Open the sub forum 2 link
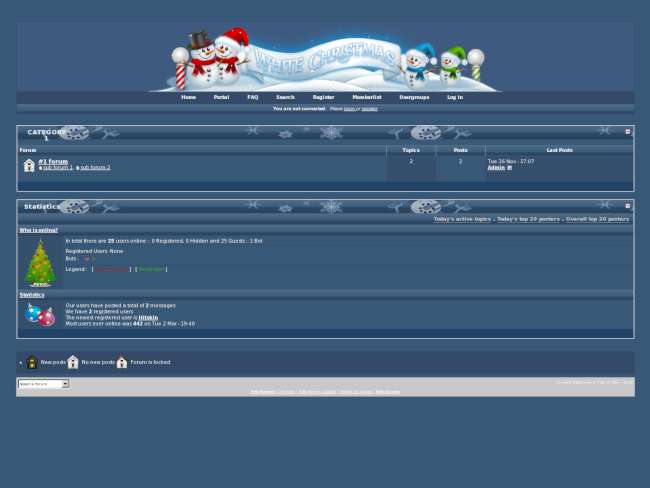Image resolution: width=650 pixels, height=488 pixels. (x=95, y=168)
